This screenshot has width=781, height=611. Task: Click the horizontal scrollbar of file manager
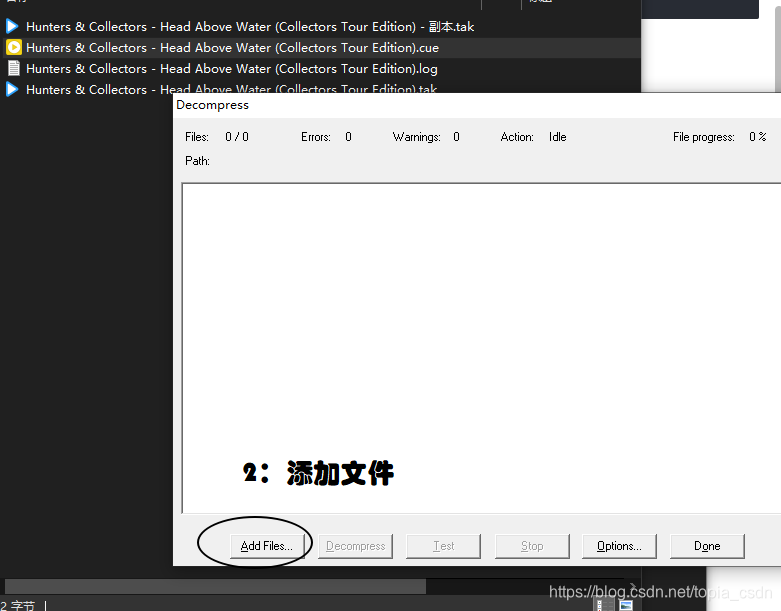(215, 586)
